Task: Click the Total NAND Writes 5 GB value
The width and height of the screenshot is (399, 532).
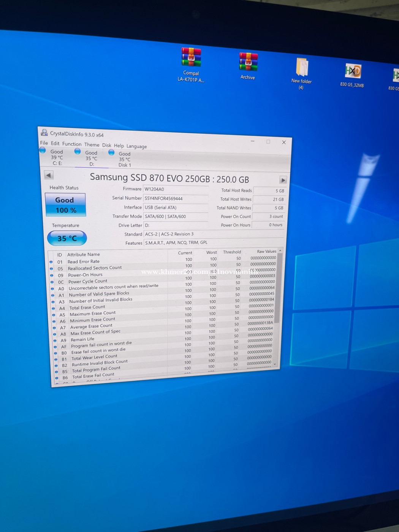Action: (x=269, y=208)
